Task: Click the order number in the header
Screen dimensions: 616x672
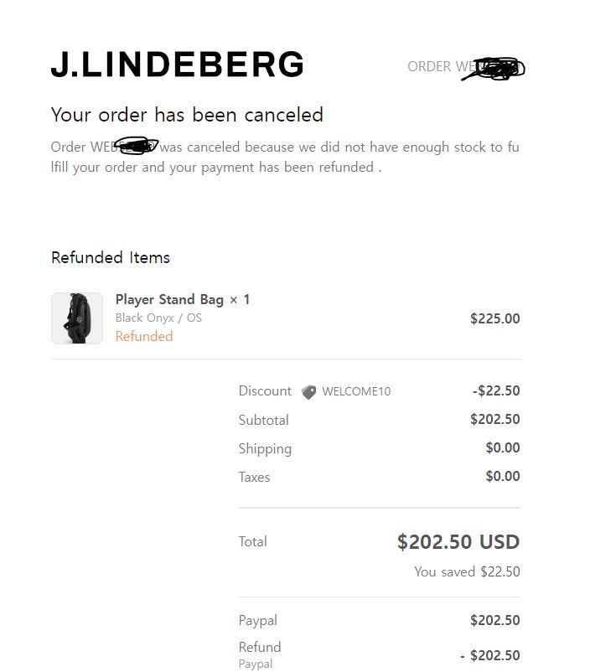Action: (465, 67)
